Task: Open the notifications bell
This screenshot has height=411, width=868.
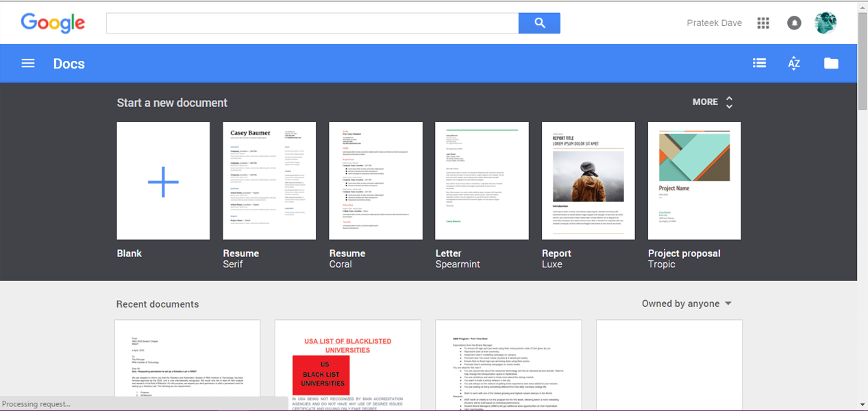Action: pyautogui.click(x=794, y=23)
